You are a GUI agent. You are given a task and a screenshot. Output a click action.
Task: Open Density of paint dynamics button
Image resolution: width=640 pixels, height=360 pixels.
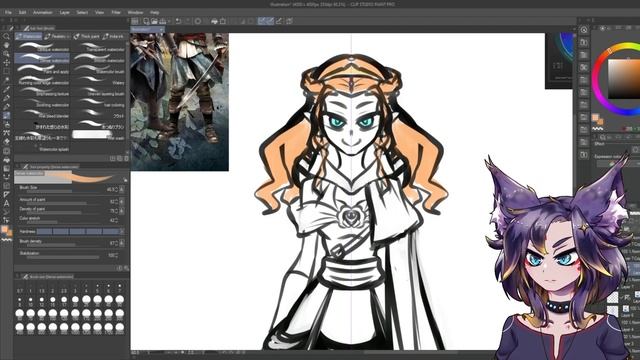(x=122, y=211)
